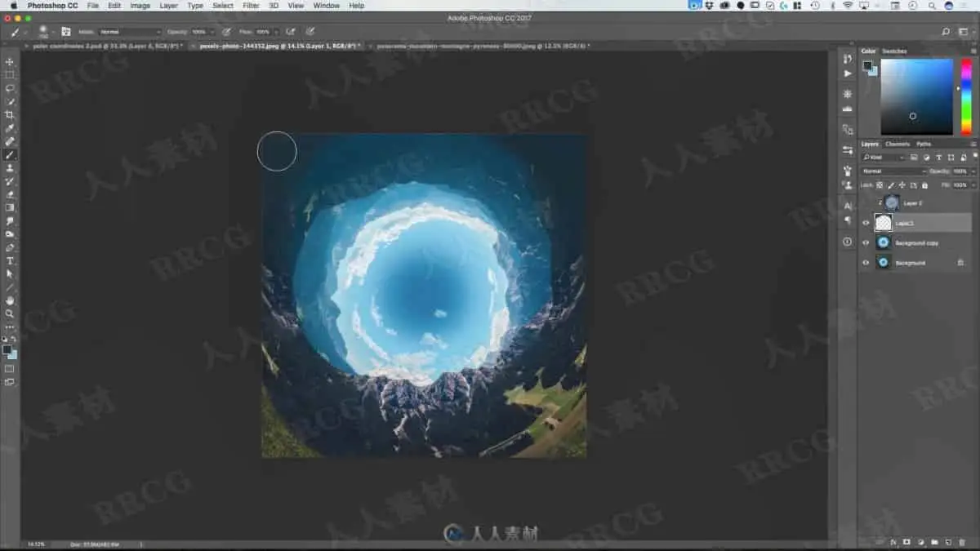The height and width of the screenshot is (551, 980).
Task: Click the color picker field
Action: point(917,96)
